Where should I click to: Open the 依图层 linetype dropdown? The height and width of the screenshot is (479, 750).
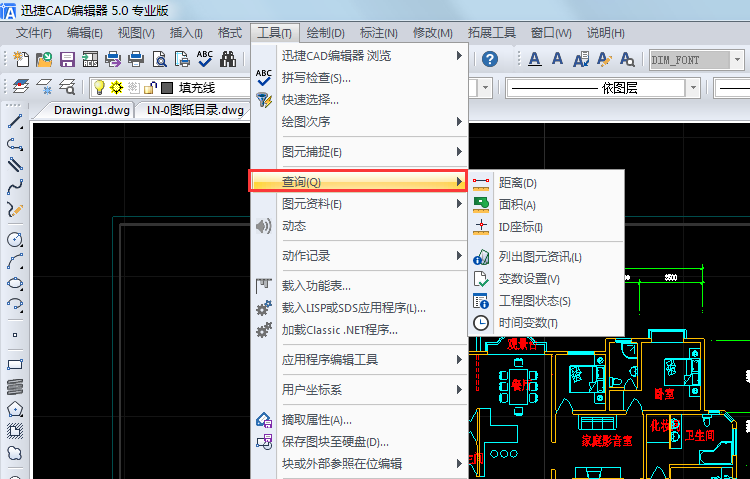[693, 88]
